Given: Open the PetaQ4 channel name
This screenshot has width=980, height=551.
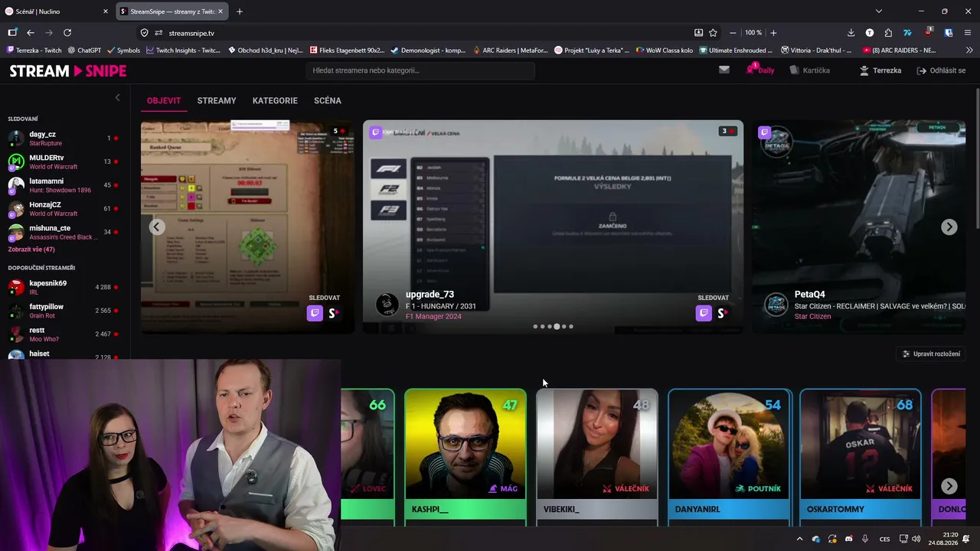Looking at the screenshot, I should [x=810, y=295].
